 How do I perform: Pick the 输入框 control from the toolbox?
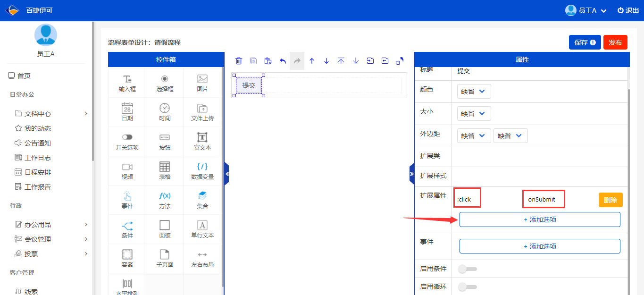pyautogui.click(x=127, y=83)
